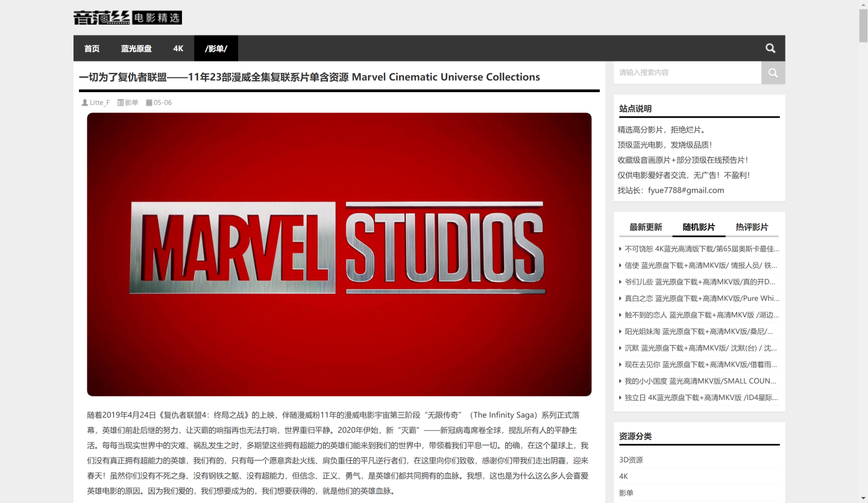Switch to 最新更新 tab
The width and height of the screenshot is (868, 503).
tap(646, 227)
